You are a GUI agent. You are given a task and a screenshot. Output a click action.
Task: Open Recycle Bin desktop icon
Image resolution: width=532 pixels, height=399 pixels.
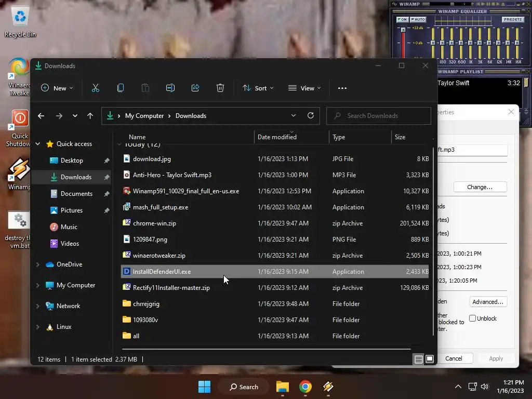tap(20, 22)
